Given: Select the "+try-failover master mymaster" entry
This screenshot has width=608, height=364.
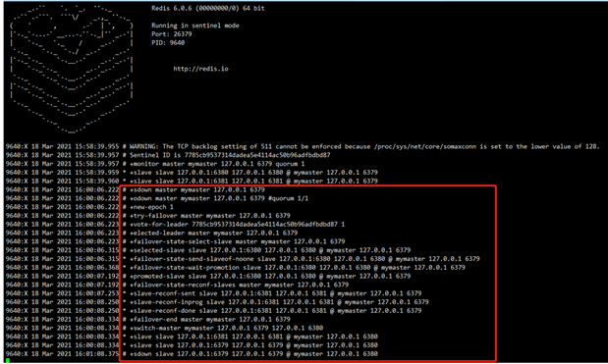Looking at the screenshot, I should click(x=147, y=216).
